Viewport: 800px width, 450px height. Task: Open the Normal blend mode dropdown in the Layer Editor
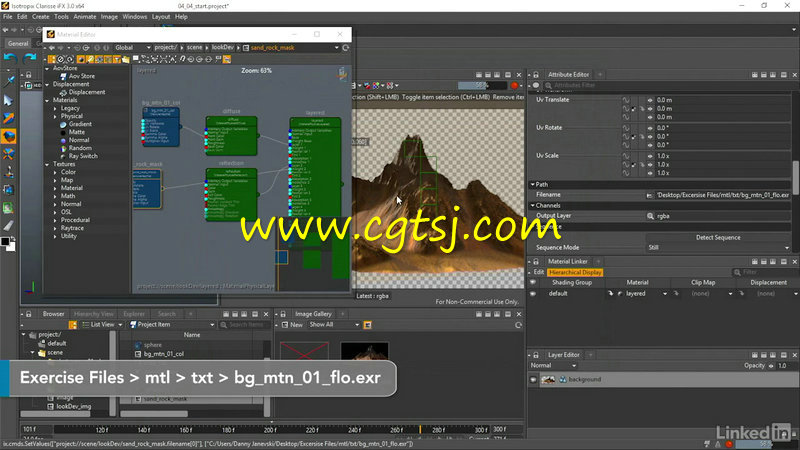553,366
